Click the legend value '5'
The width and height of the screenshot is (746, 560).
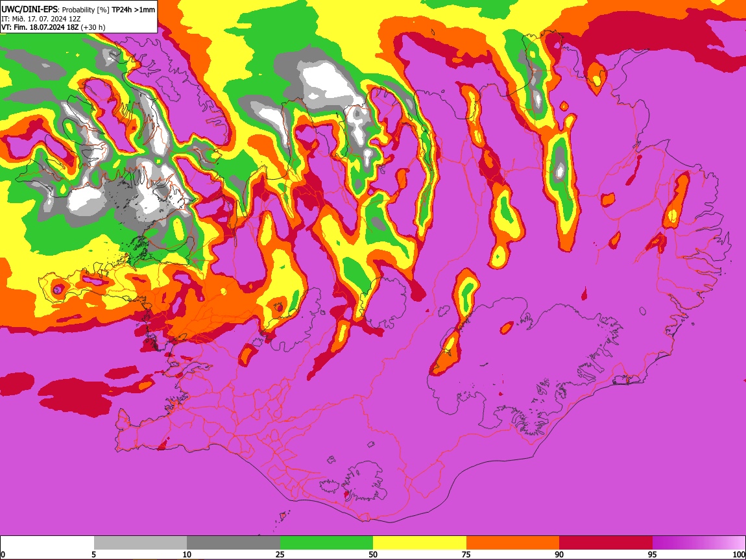[93, 554]
